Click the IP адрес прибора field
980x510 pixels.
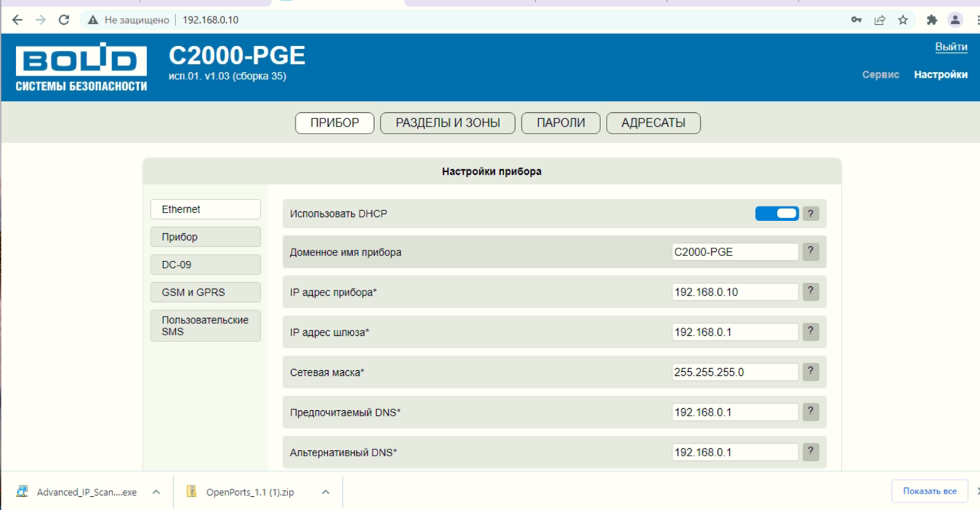click(735, 292)
